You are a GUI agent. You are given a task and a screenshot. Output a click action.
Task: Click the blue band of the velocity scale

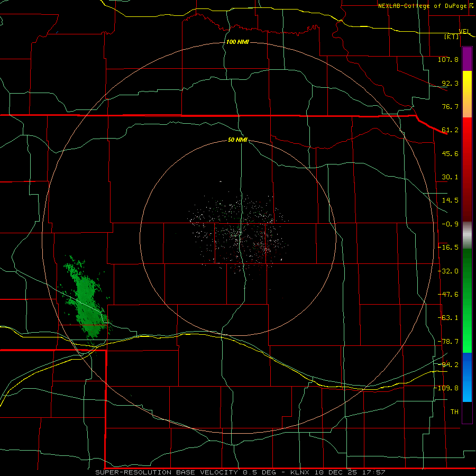(467, 377)
